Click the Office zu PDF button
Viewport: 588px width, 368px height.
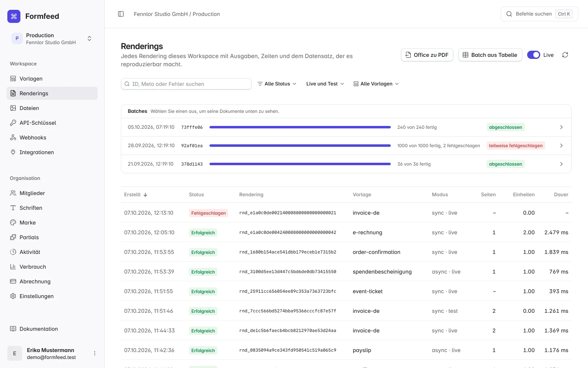click(x=427, y=55)
